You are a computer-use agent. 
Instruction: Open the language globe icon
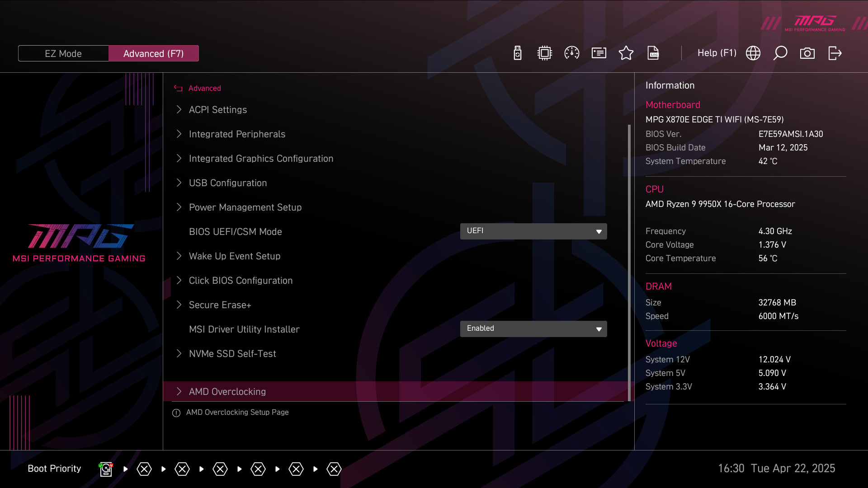[x=753, y=53]
